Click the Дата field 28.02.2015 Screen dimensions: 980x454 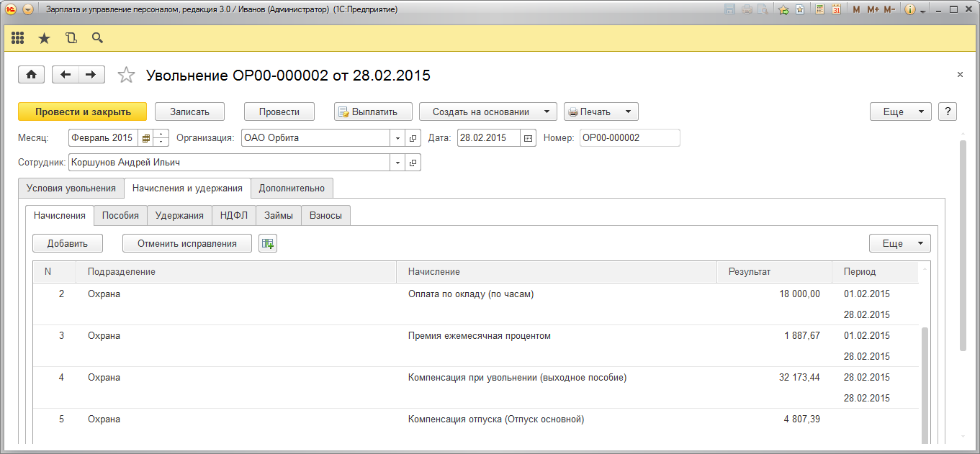click(x=488, y=137)
